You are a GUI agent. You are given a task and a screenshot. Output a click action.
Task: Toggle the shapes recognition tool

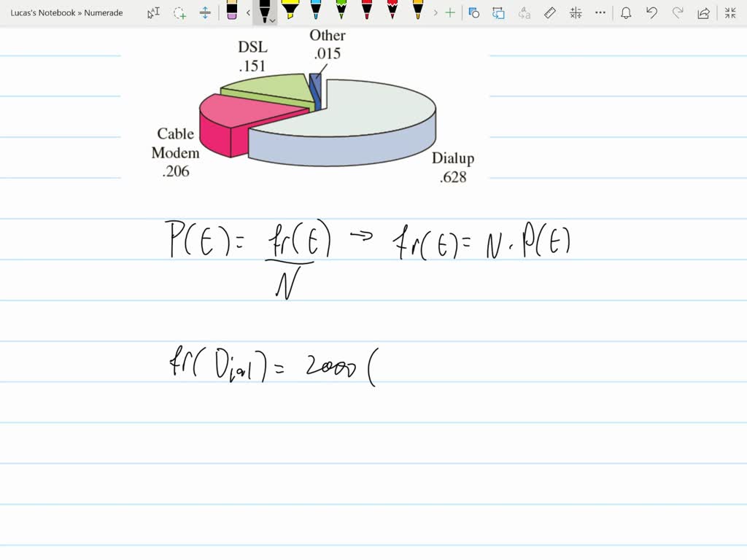473,12
